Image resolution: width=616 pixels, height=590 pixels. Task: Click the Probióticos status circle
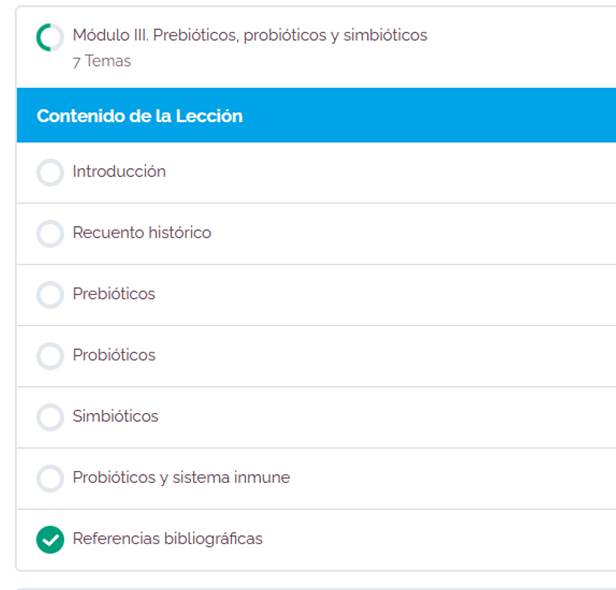[49, 356]
